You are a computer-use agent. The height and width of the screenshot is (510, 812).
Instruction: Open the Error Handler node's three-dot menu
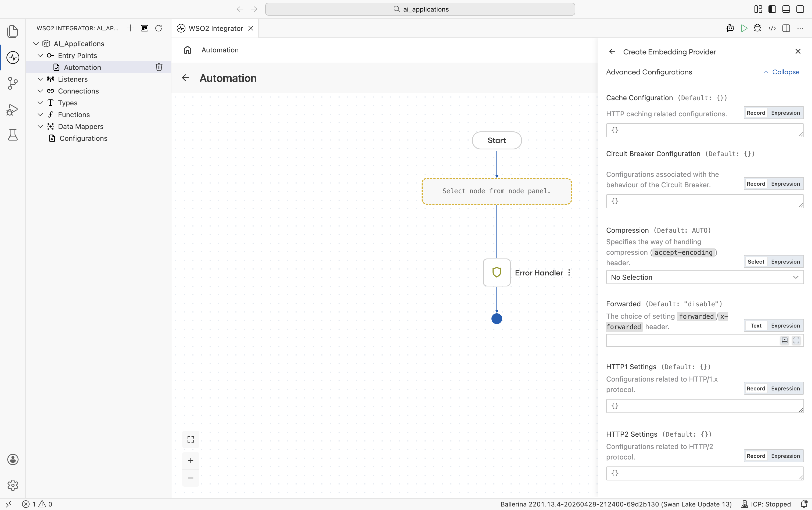click(569, 272)
